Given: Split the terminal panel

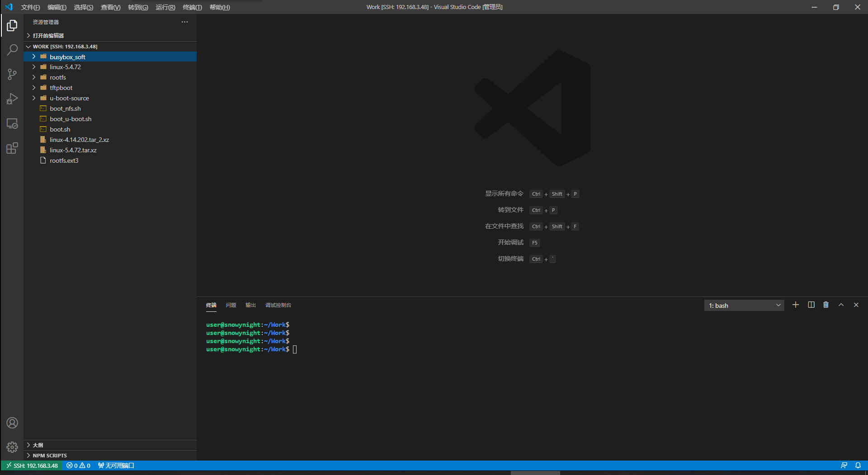Looking at the screenshot, I should [x=811, y=305].
